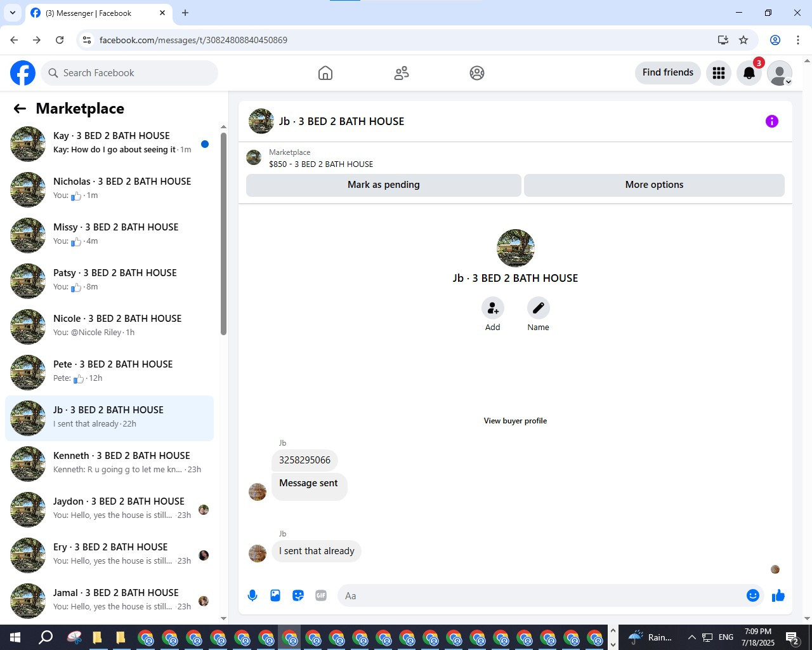The image size is (812, 650).
Task: Click the $850 - 3 BED 2 BATH HOUSE listing
Action: click(321, 164)
